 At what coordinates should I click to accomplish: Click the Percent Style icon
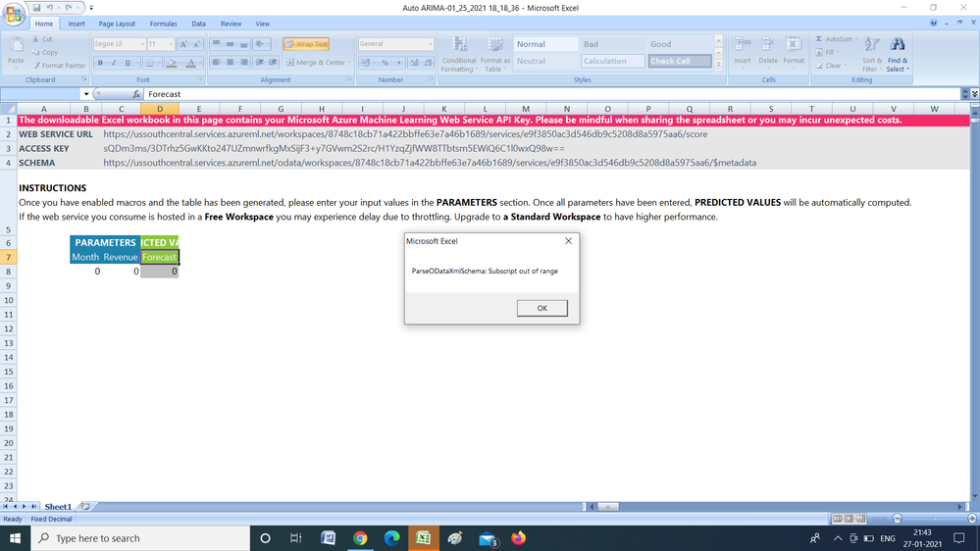pyautogui.click(x=385, y=63)
